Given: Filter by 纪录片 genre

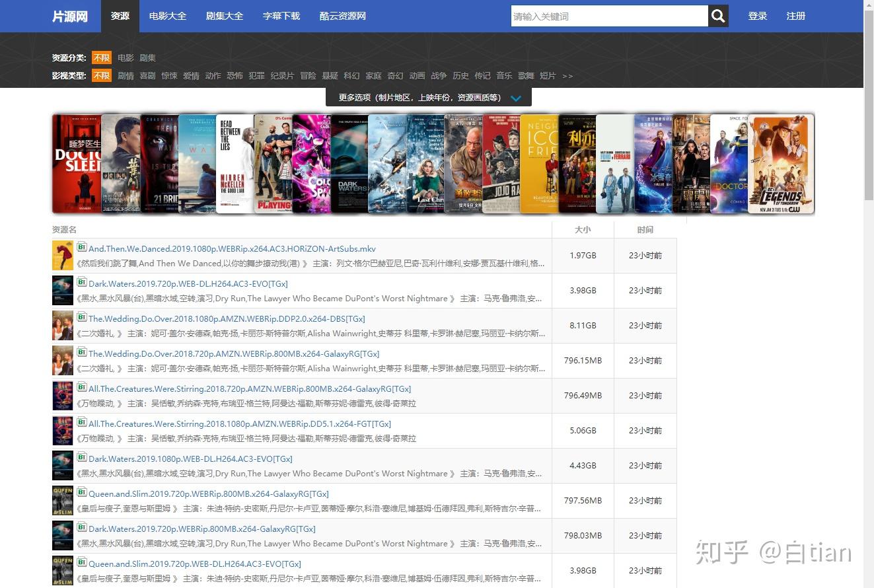Looking at the screenshot, I should pos(282,76).
